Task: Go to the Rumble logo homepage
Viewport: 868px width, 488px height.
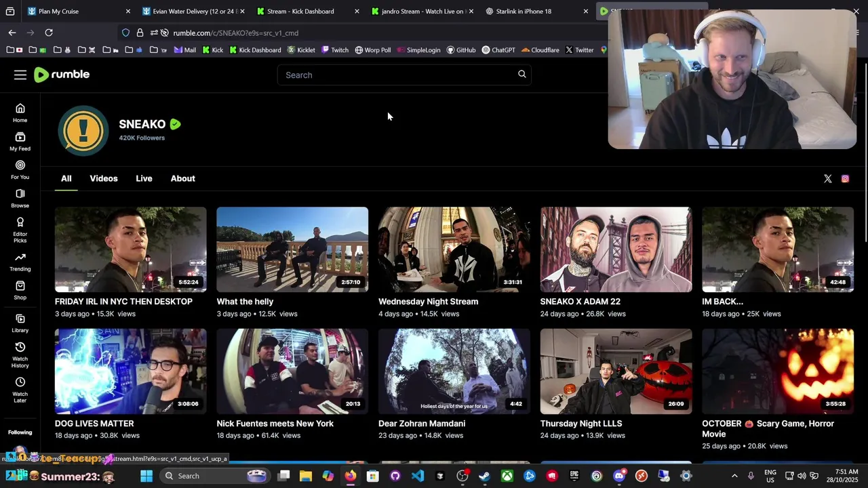Action: pyautogui.click(x=62, y=75)
